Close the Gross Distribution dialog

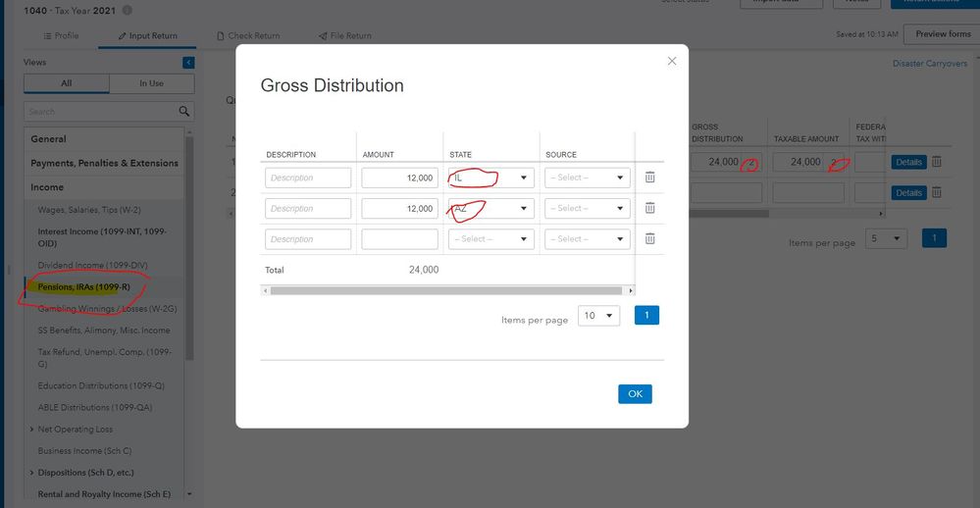click(x=672, y=61)
